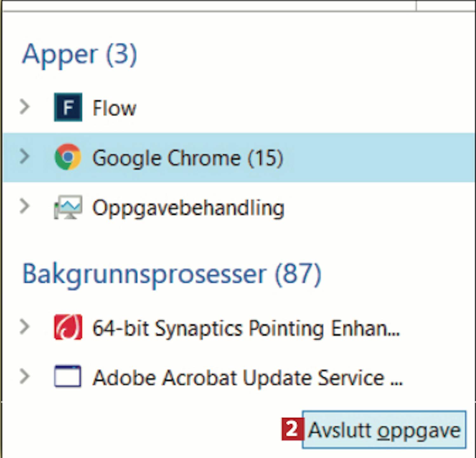Viewport: 476px width, 458px height.
Task: Select Adobe Acrobat Update Service process name
Action: click(248, 378)
